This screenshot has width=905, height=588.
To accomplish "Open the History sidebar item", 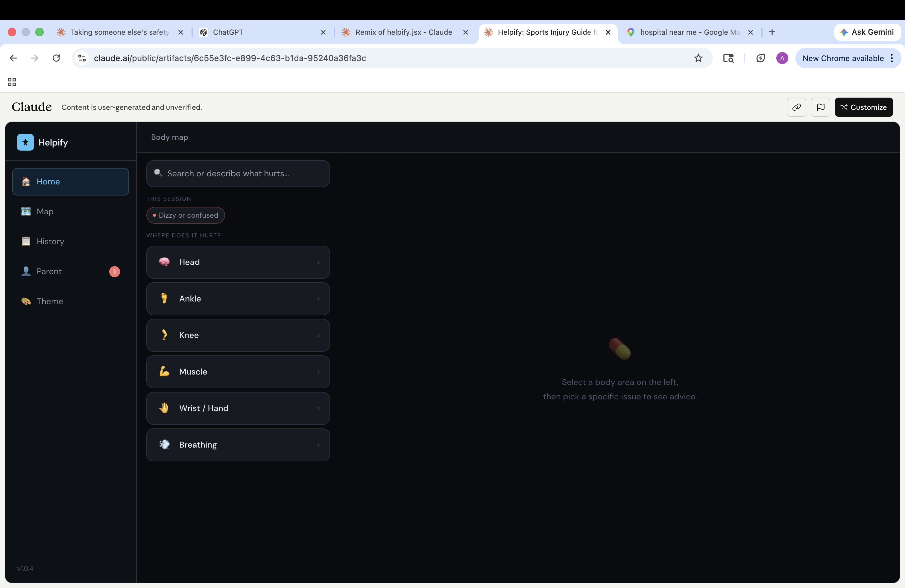I will tap(50, 242).
